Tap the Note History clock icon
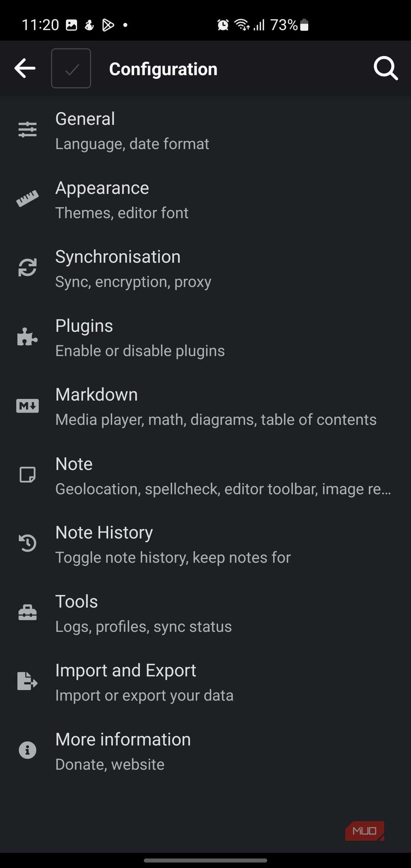The height and width of the screenshot is (868, 411). click(27, 543)
